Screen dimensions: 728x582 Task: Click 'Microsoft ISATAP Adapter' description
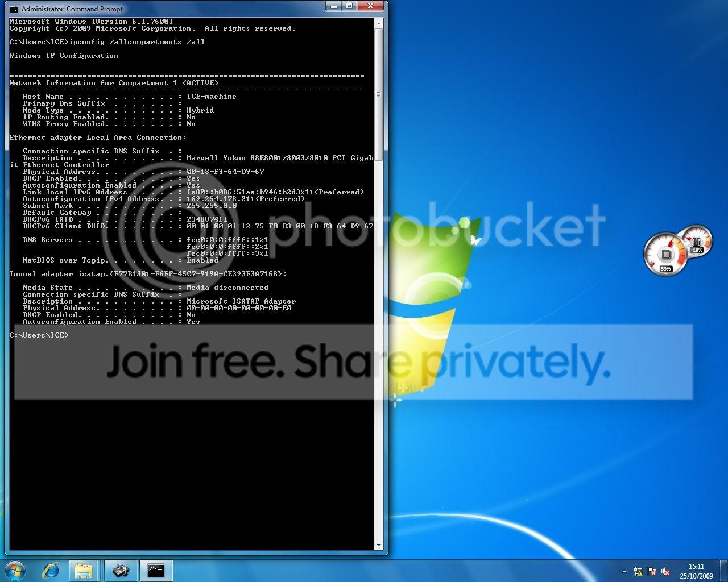point(241,301)
